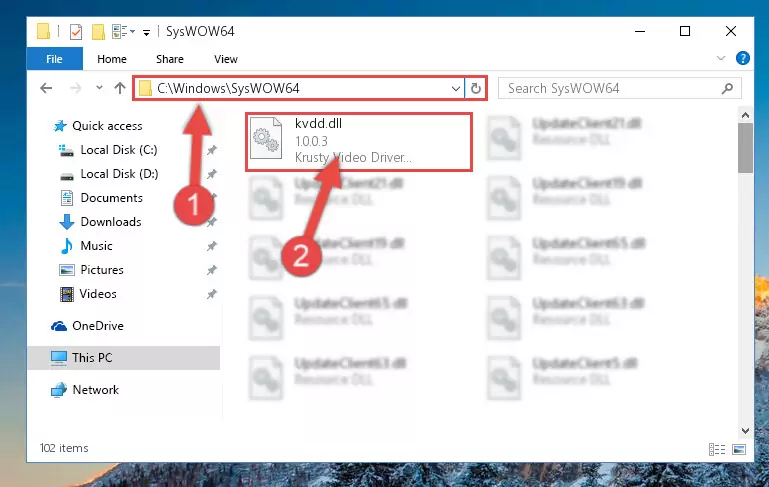Switch to the View ribbon tab

click(226, 59)
